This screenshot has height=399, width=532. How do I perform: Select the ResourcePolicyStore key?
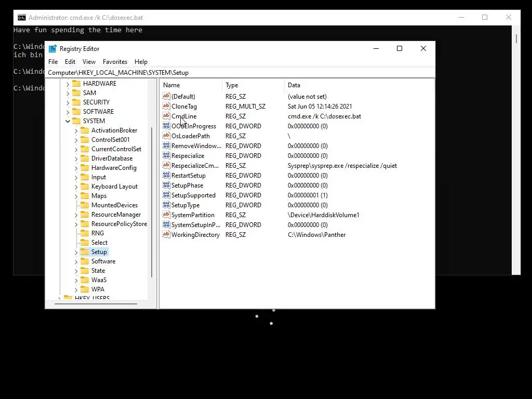point(119,224)
